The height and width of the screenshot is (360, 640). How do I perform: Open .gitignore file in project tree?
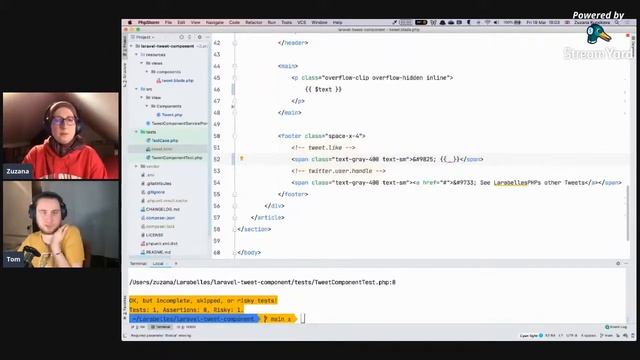(x=153, y=192)
